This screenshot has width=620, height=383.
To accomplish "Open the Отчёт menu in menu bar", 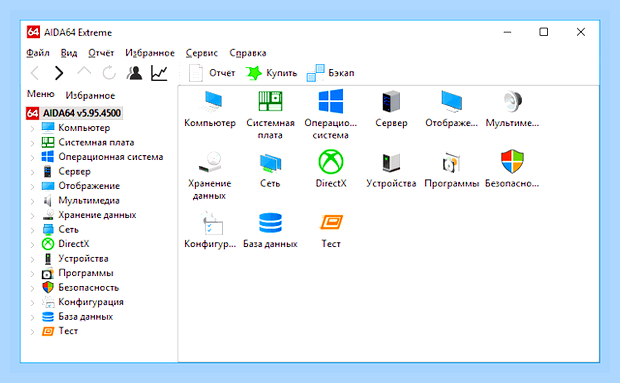I will point(101,53).
